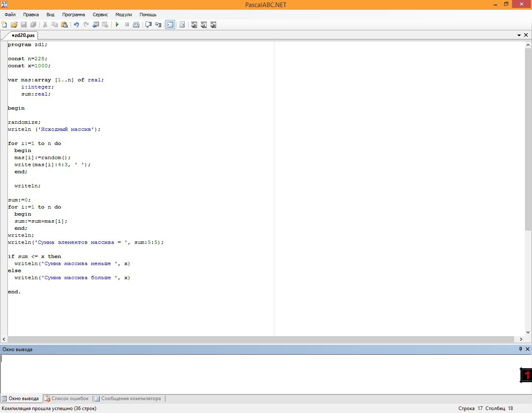This screenshot has height=413, width=532.
Task: Expand the open documents list arrow
Action: click(x=519, y=35)
